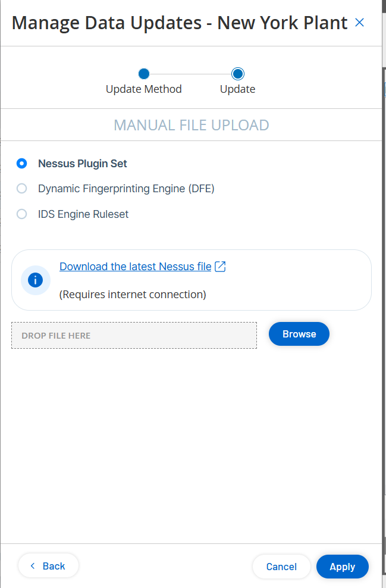
Task: Choose the IDS Engine Ruleset radio button
Action: (22, 214)
